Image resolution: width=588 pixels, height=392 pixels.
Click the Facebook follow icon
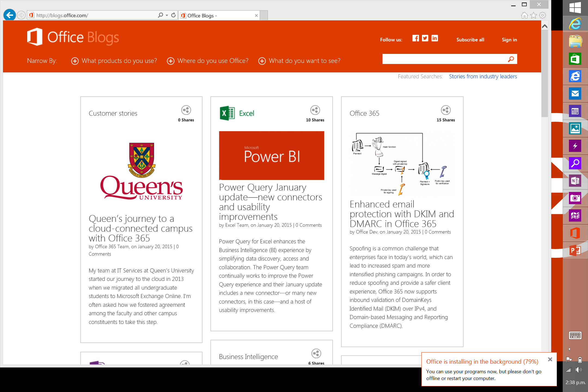click(x=415, y=38)
